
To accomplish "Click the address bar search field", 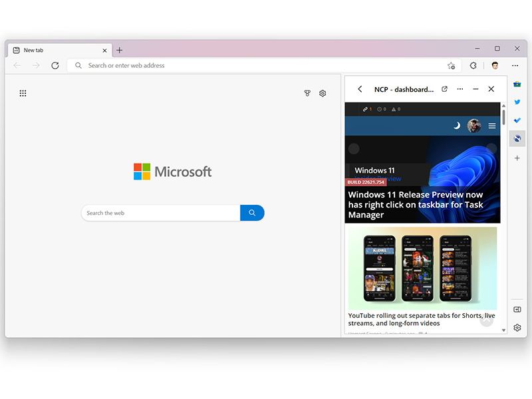I will click(x=265, y=65).
